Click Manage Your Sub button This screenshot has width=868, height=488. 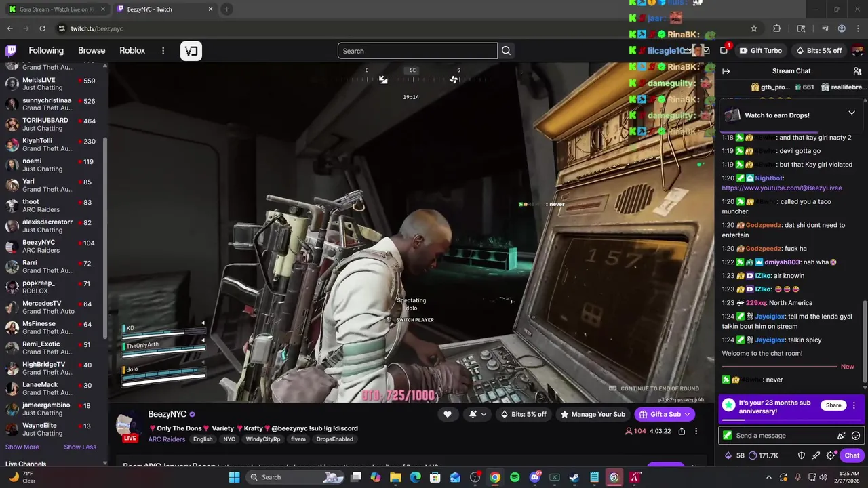pyautogui.click(x=593, y=414)
